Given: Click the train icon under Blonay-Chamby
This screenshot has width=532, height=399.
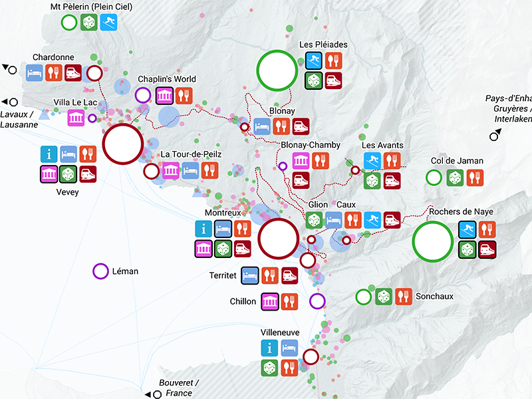Looking at the screenshot, I should 301,180.
